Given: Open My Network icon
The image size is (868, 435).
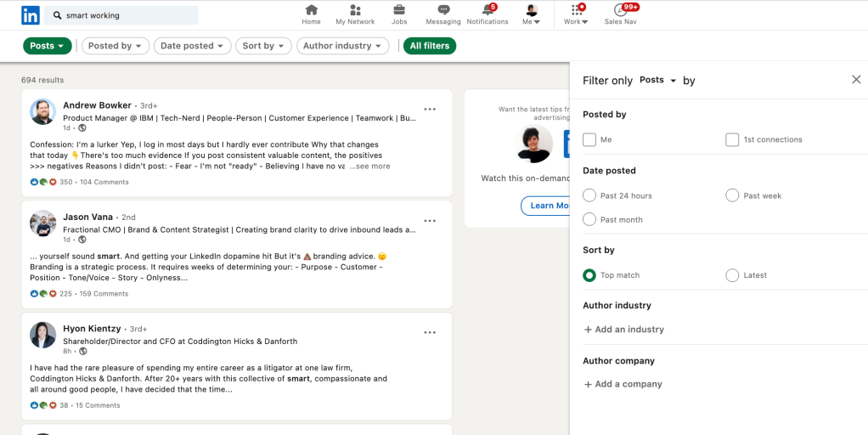Looking at the screenshot, I should (355, 10).
